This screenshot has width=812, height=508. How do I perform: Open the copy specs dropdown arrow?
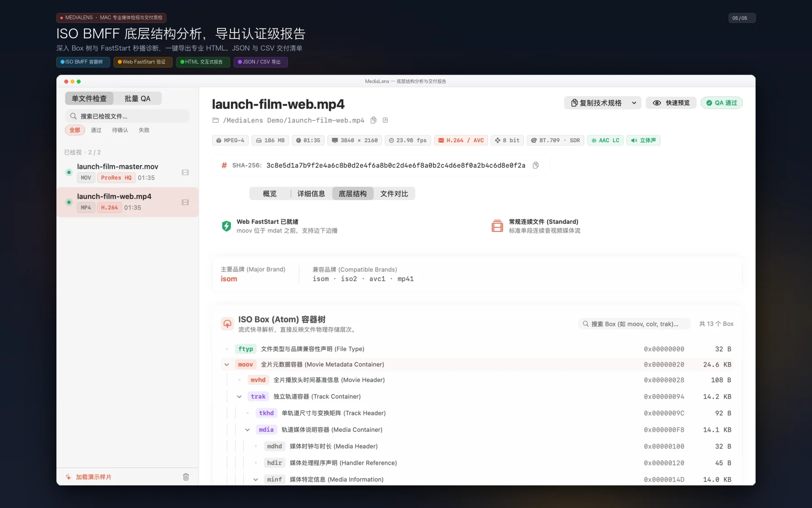pyautogui.click(x=634, y=103)
